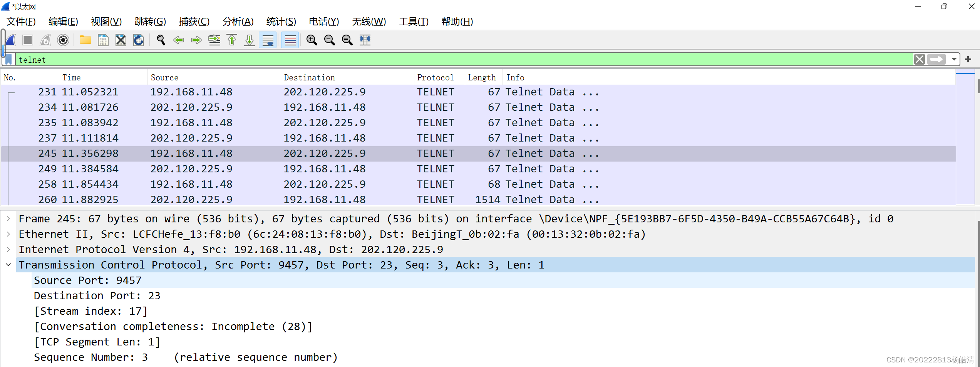The width and height of the screenshot is (980, 367).
Task: Open a capture file with folder icon
Action: [85, 40]
